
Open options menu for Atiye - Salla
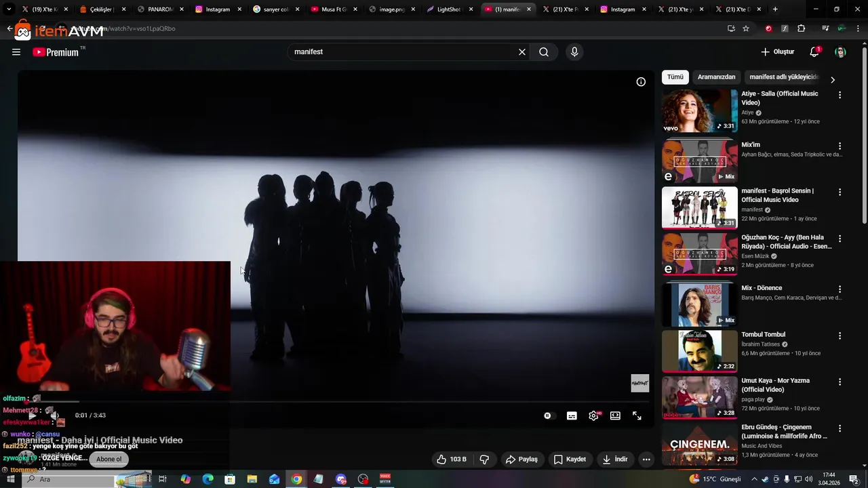click(x=840, y=96)
